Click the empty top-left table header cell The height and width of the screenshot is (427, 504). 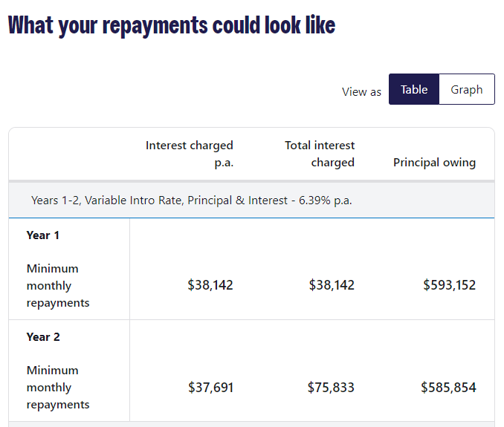70,154
